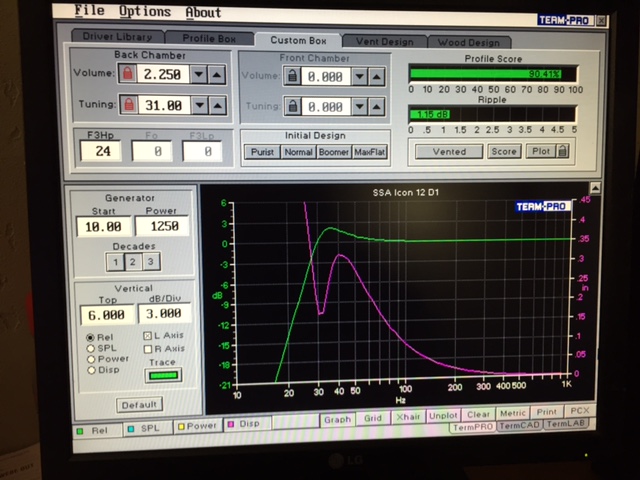The height and width of the screenshot is (480, 640).
Task: Click the F3Hp value field
Action: (101, 151)
